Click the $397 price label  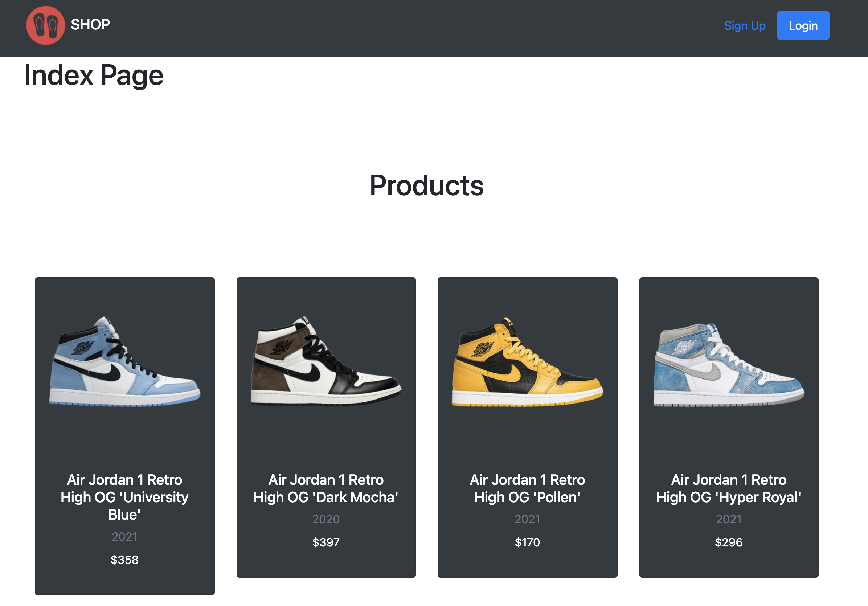click(x=326, y=542)
